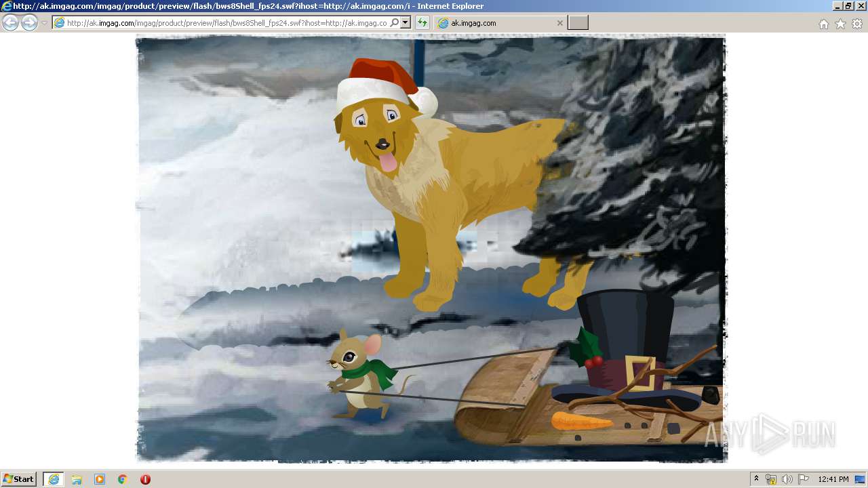The height and width of the screenshot is (488, 868).
Task: Close the Internet Explorer window
Action: (x=860, y=6)
